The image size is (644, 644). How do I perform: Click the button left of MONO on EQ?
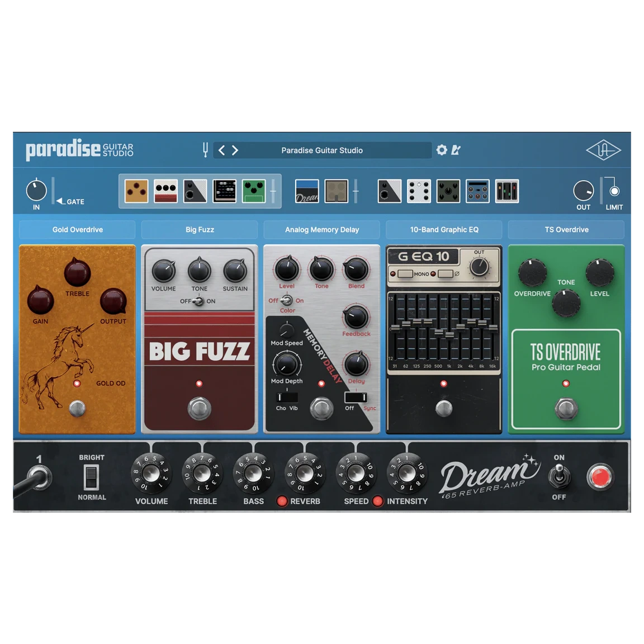(x=405, y=273)
